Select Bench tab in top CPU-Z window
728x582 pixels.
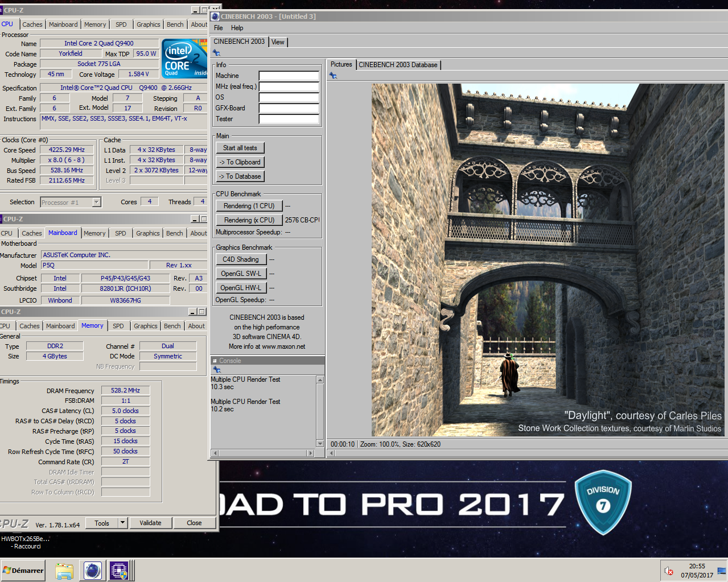[175, 24]
